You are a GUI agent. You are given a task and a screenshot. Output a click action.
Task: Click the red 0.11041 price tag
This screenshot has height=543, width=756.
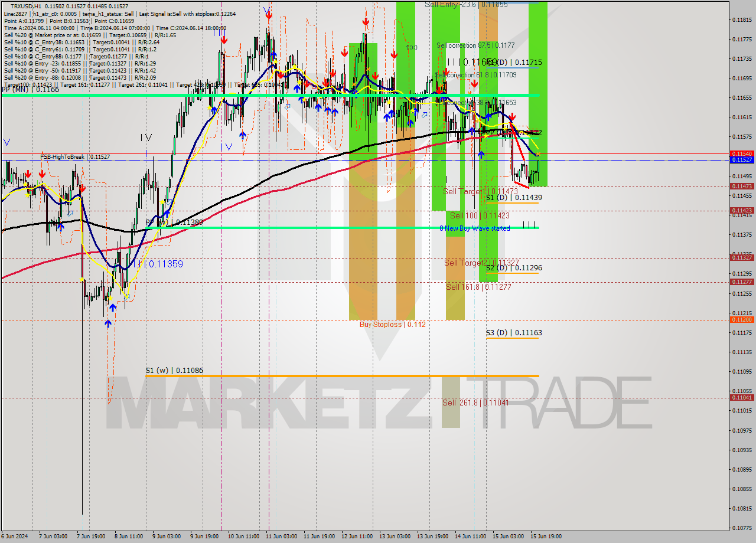pyautogui.click(x=742, y=397)
